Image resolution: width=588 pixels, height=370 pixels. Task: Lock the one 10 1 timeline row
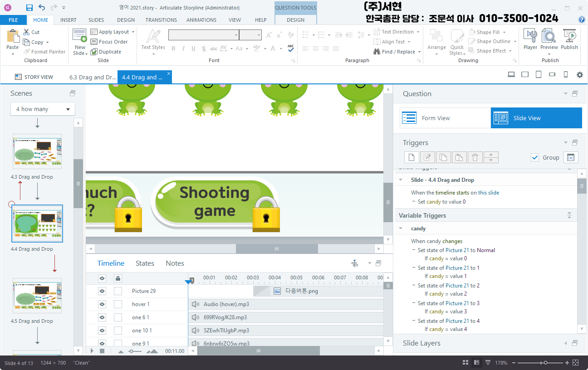tap(118, 331)
